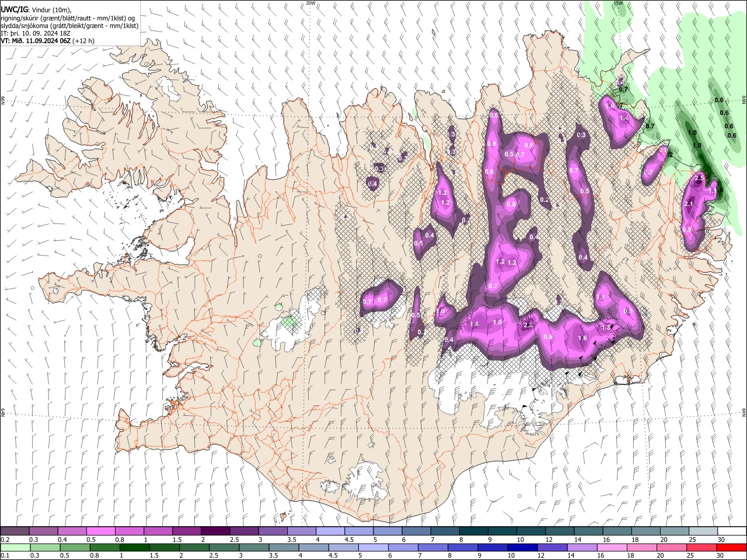
Task: Click the '0.1' label in the bottom legend row
Action: (x=5, y=556)
